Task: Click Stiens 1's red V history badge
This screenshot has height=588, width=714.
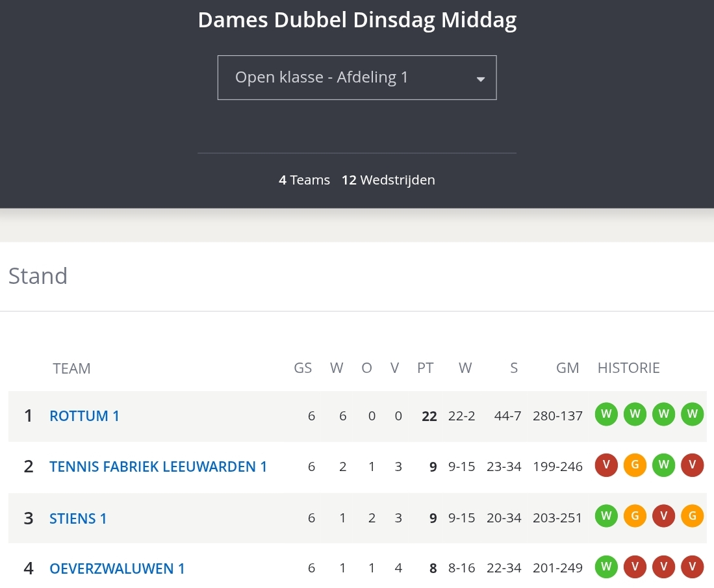Action: coord(663,517)
